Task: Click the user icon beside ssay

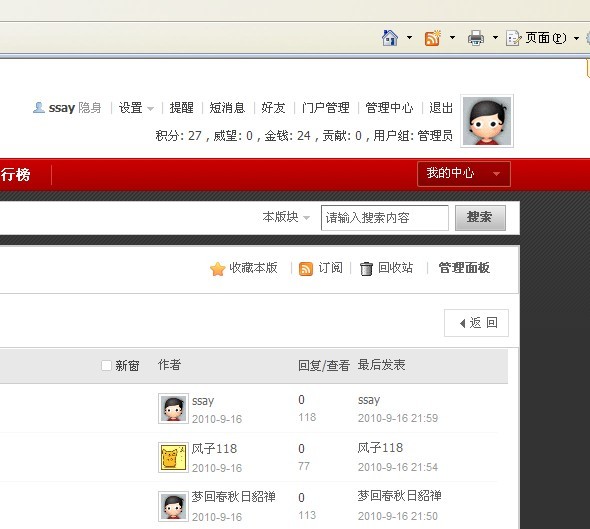Action: click(39, 108)
